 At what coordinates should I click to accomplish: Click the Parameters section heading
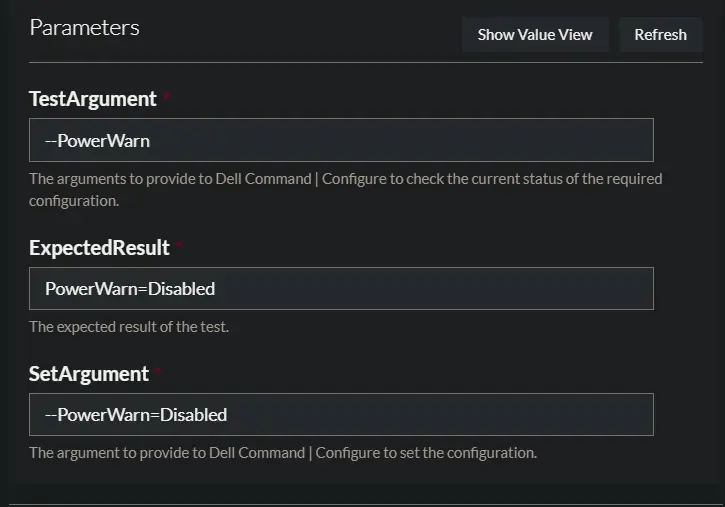84,28
